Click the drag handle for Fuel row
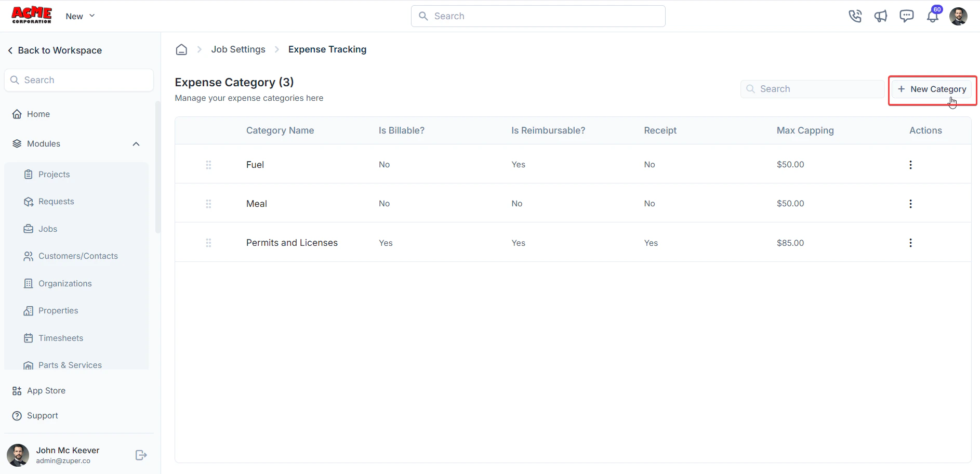 (208, 165)
